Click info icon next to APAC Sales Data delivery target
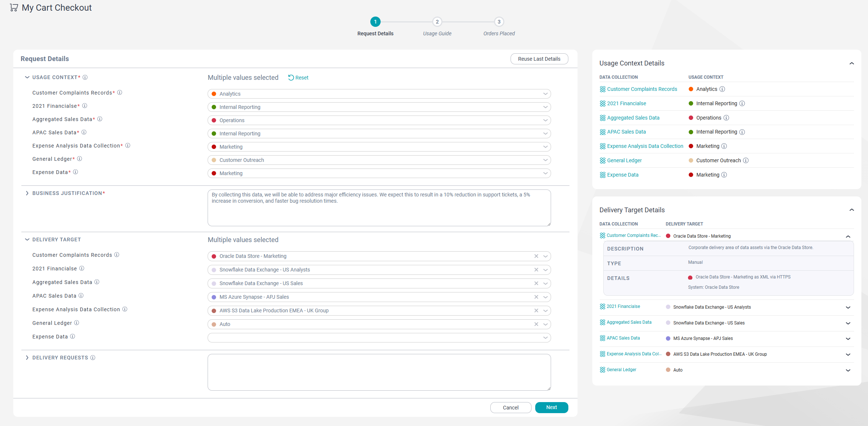The width and height of the screenshot is (868, 426). [81, 296]
